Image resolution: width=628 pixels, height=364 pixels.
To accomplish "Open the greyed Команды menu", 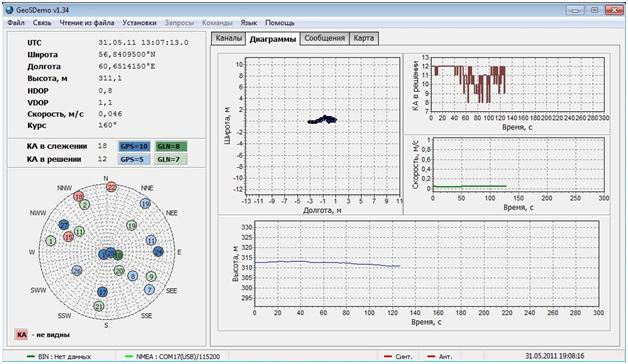I will click(x=217, y=23).
